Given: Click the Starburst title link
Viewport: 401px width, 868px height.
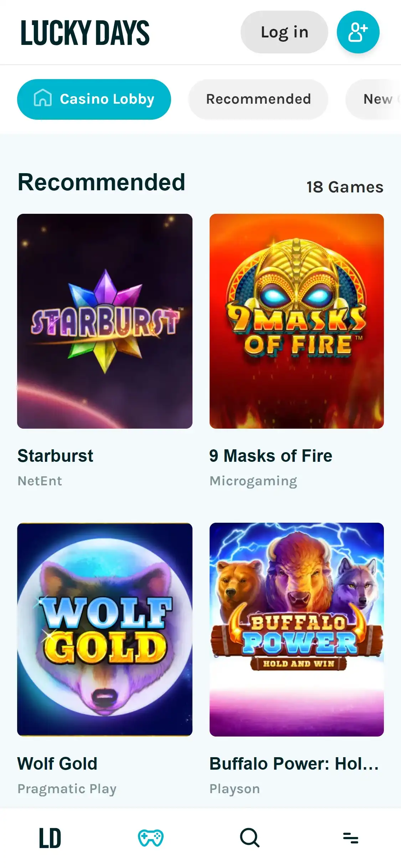Looking at the screenshot, I should 56,456.
